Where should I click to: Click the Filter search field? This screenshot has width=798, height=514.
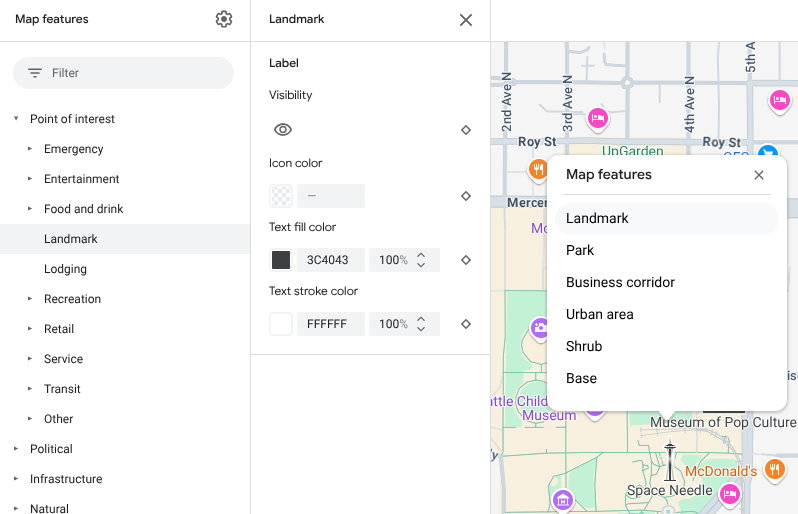(123, 73)
